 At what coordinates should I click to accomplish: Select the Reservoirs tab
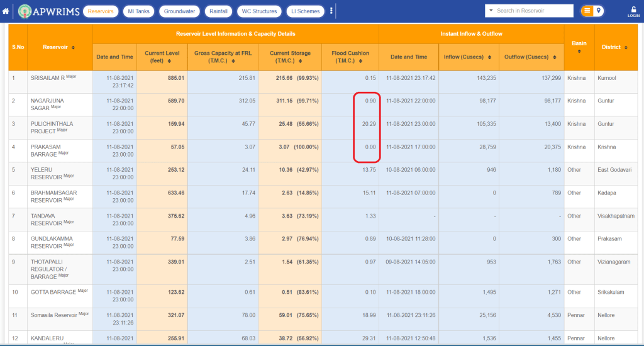tap(101, 11)
